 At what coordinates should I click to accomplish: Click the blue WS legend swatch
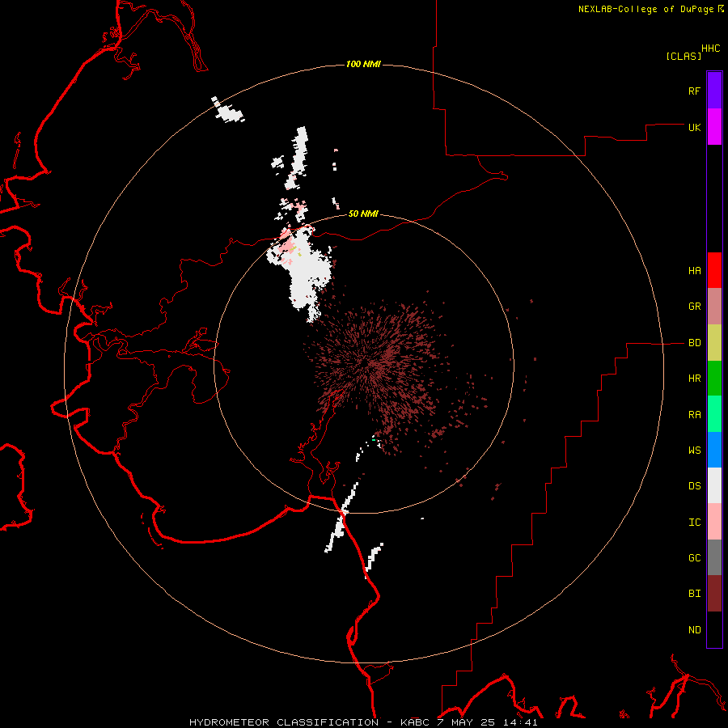click(x=714, y=450)
